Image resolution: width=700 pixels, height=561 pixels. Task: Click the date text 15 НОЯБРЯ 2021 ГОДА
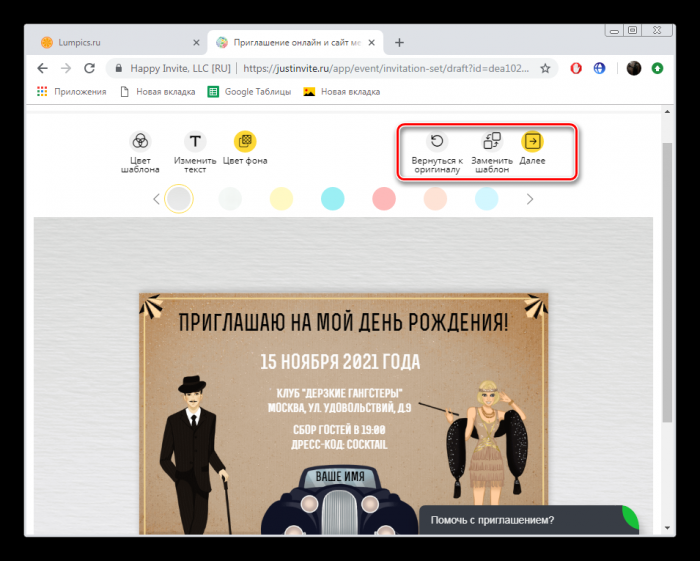340,362
